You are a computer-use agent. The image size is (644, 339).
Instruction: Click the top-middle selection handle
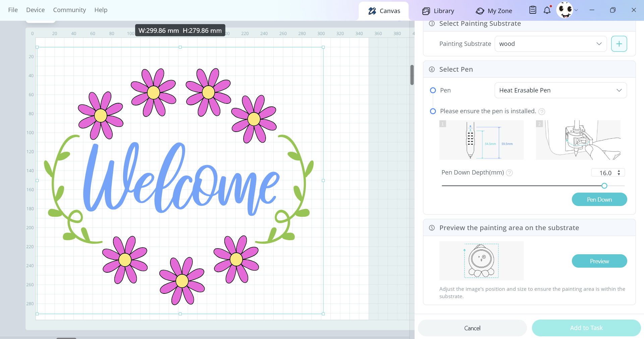(x=180, y=47)
